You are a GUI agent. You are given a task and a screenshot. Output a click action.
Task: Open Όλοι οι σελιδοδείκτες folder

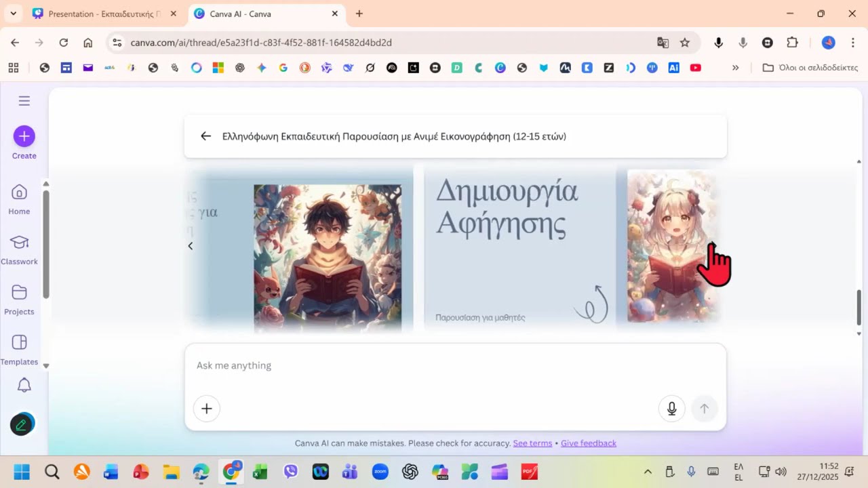pos(810,68)
